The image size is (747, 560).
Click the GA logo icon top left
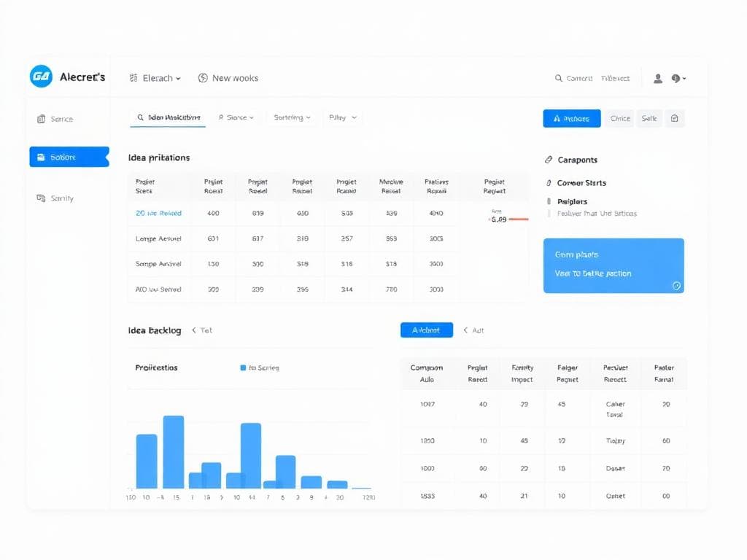(40, 77)
